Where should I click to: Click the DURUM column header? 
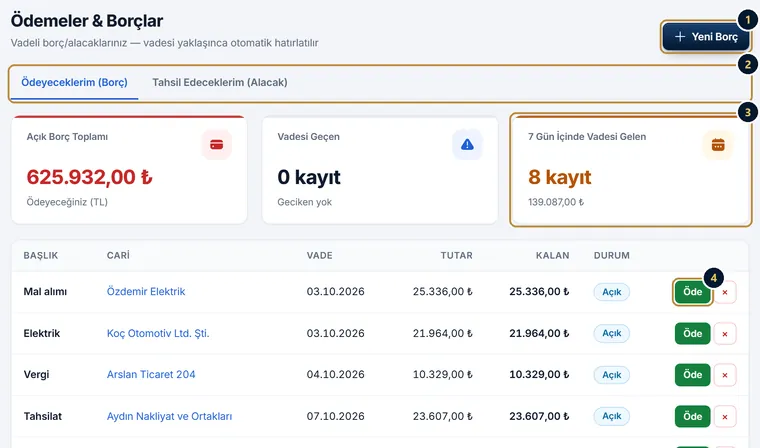(x=612, y=256)
